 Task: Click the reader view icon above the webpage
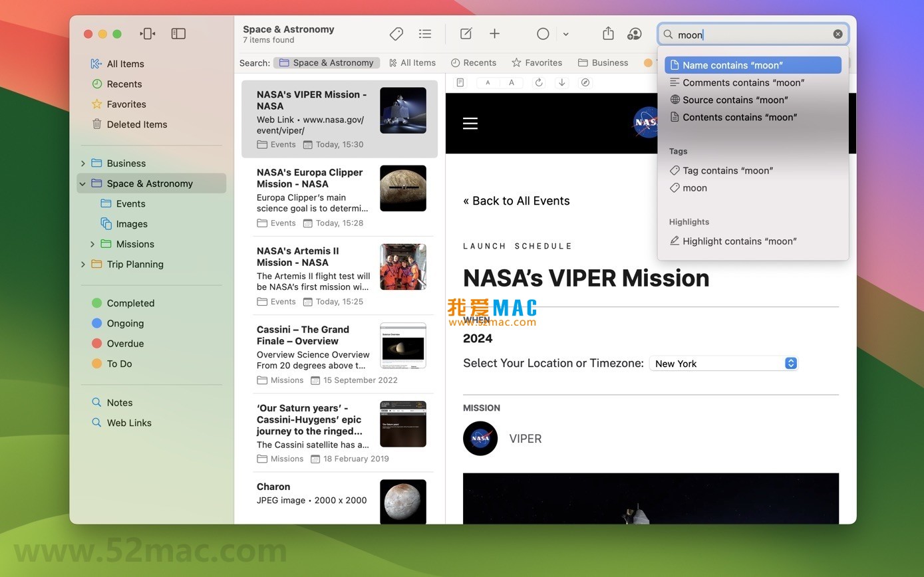tap(460, 82)
